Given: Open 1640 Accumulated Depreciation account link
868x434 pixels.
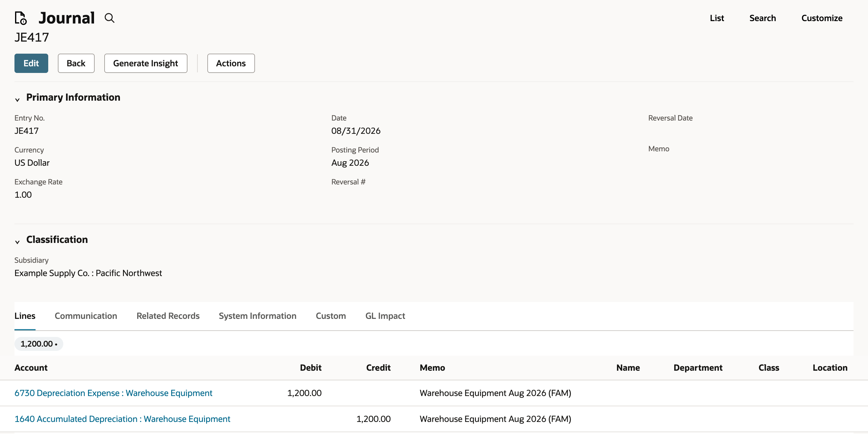Looking at the screenshot, I should coord(122,419).
